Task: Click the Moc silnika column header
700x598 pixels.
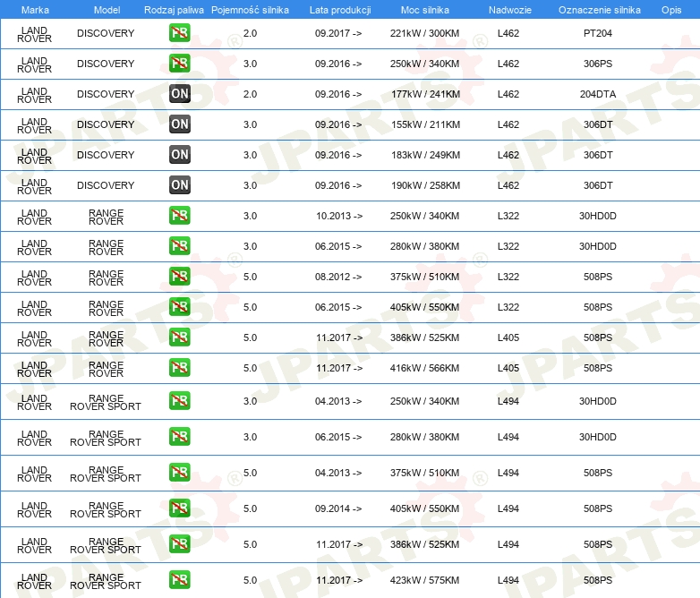Action: (425, 10)
